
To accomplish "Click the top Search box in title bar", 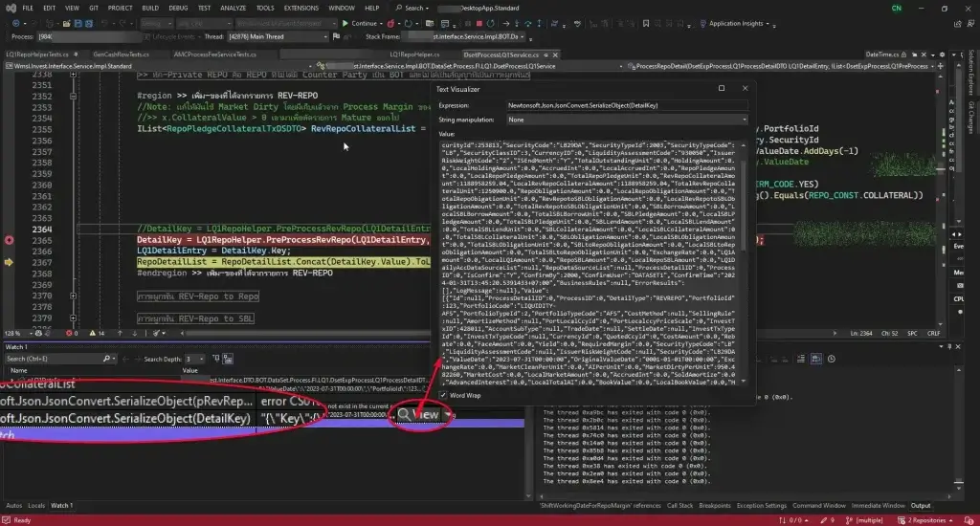I will tap(412, 8).
